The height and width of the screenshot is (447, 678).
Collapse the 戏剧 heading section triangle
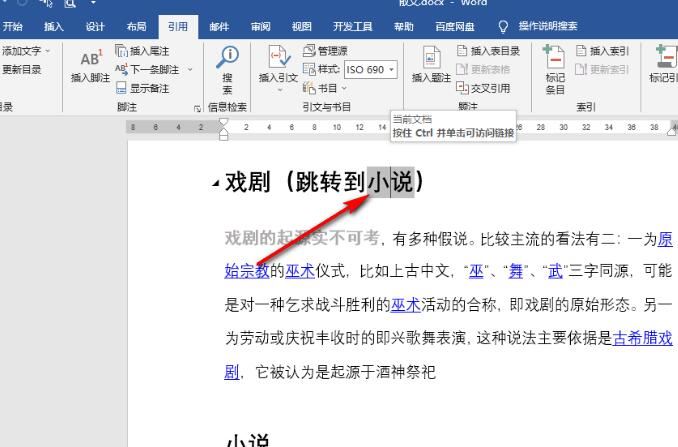point(216,184)
